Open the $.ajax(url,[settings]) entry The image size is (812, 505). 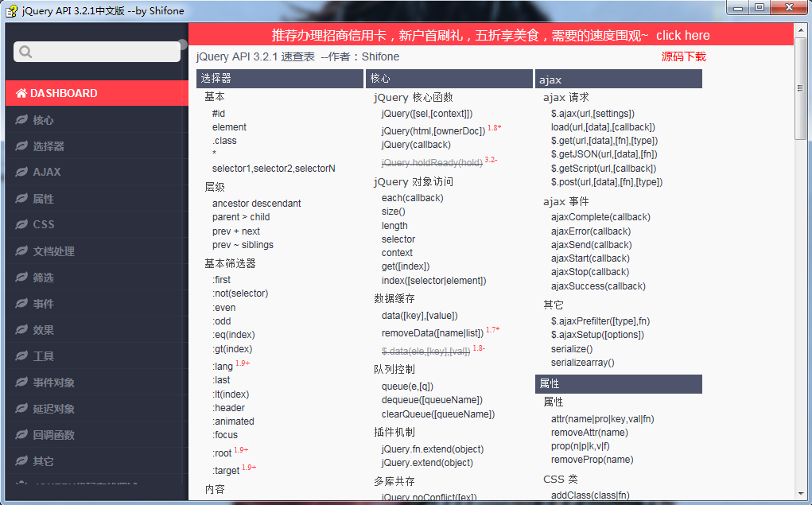tap(592, 114)
